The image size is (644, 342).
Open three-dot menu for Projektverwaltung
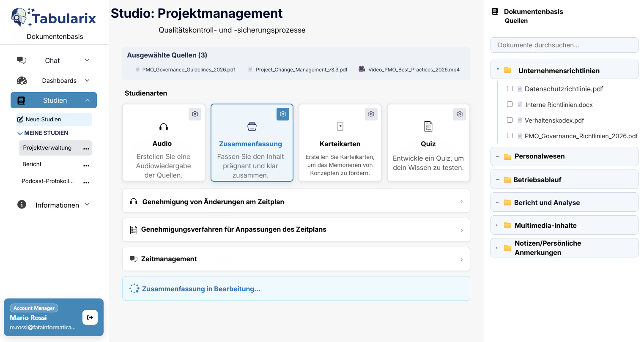click(x=86, y=149)
